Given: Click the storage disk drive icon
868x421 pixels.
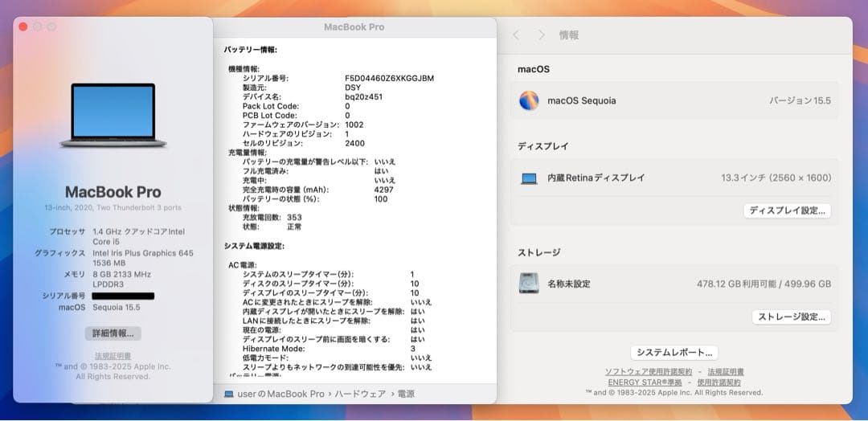Looking at the screenshot, I should coord(529,284).
